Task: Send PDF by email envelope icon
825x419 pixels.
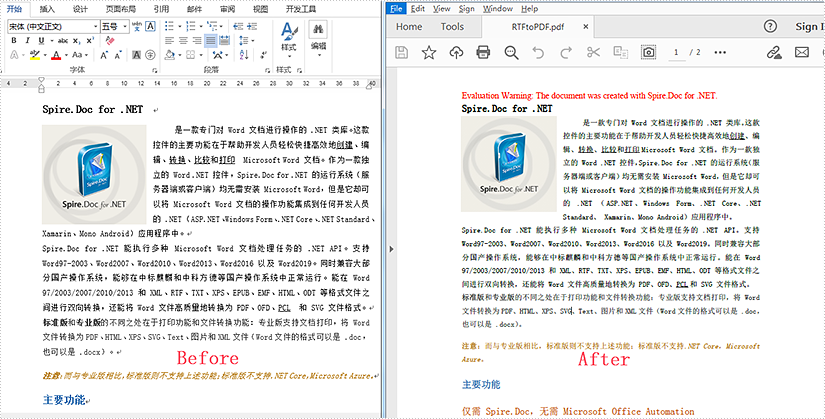Action: (x=801, y=52)
